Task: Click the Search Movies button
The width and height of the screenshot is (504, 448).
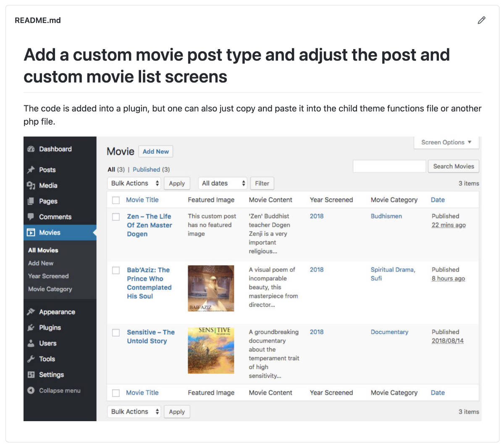Action: click(x=453, y=166)
